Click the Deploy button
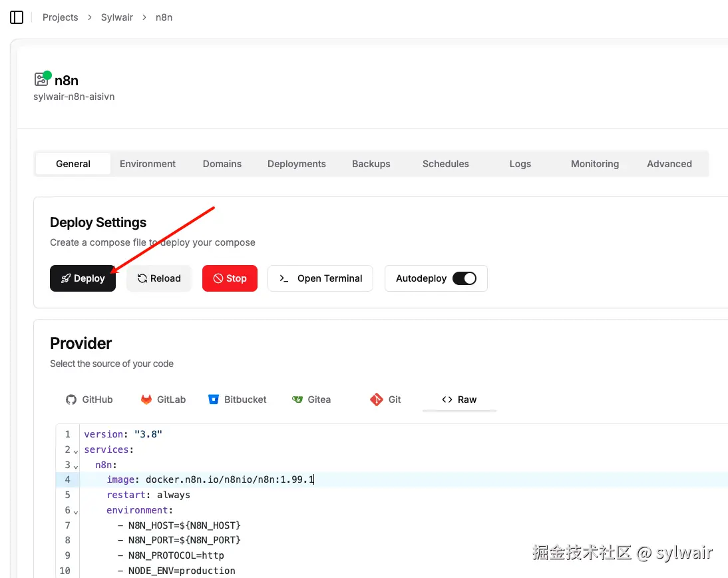This screenshot has width=728, height=578. point(83,278)
